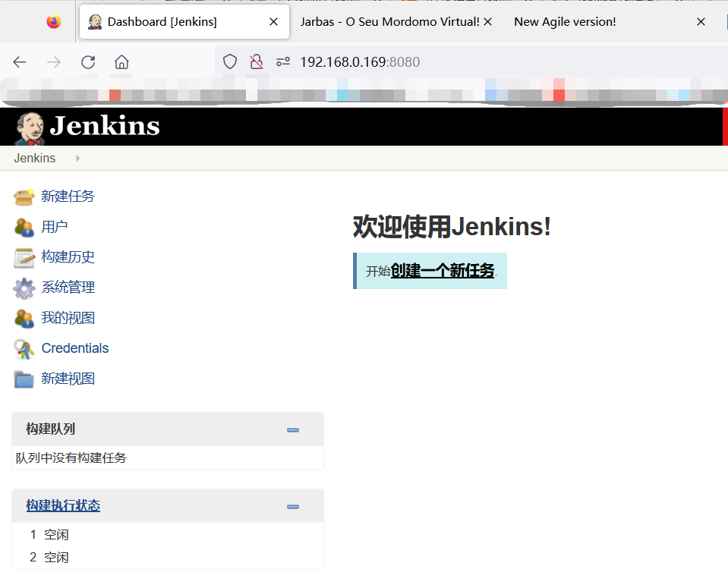728x588 pixels.
Task: Click the Credentials keys icon
Action: click(24, 349)
